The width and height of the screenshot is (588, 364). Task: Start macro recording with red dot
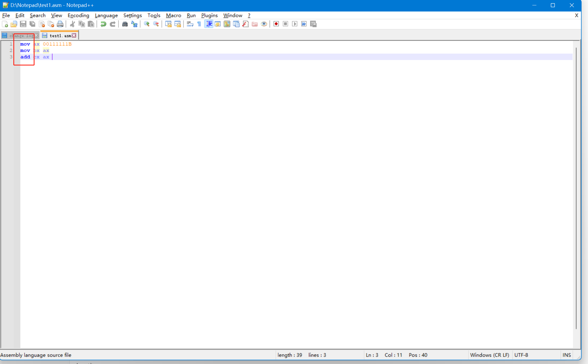click(276, 24)
